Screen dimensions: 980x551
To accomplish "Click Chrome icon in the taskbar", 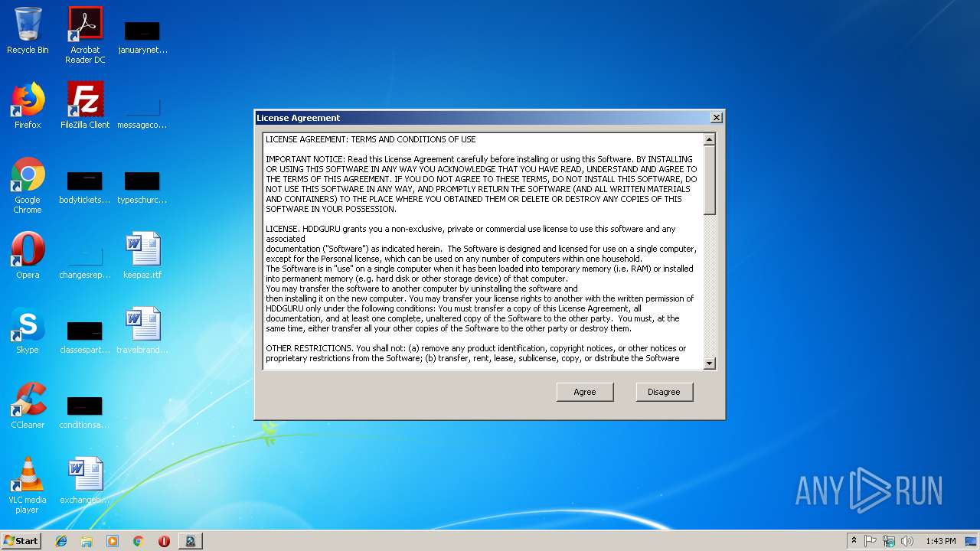I will point(139,541).
